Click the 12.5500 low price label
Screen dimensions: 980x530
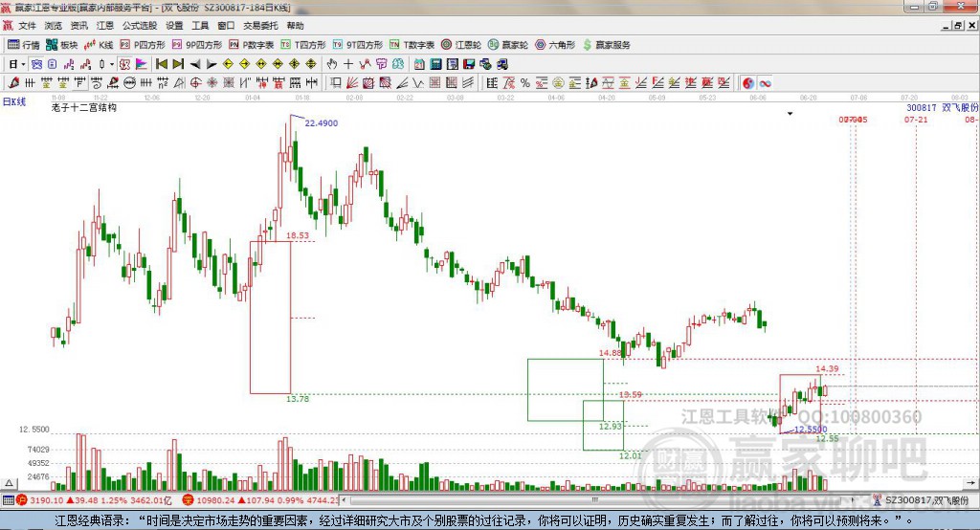811,430
